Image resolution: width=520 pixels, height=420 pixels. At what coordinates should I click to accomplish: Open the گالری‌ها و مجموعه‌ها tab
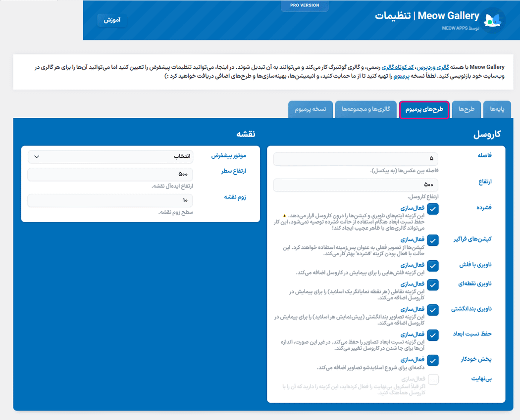click(x=366, y=109)
